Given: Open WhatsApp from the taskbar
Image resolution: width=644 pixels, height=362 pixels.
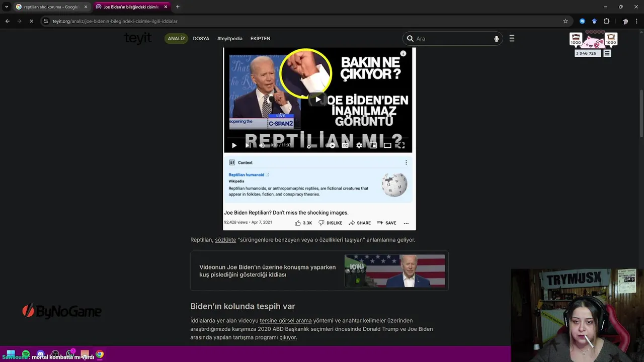Looking at the screenshot, I should (x=70, y=354).
